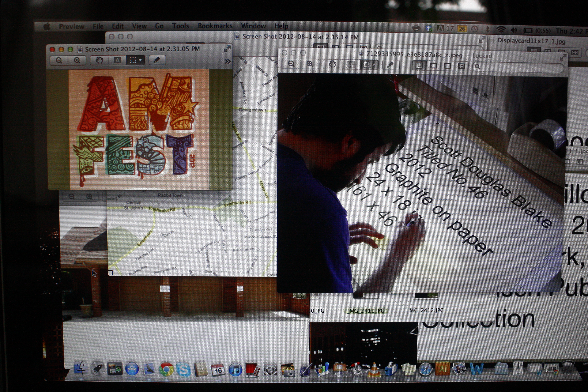Show the Edit toolbar pencil in AM Fest window

(157, 60)
